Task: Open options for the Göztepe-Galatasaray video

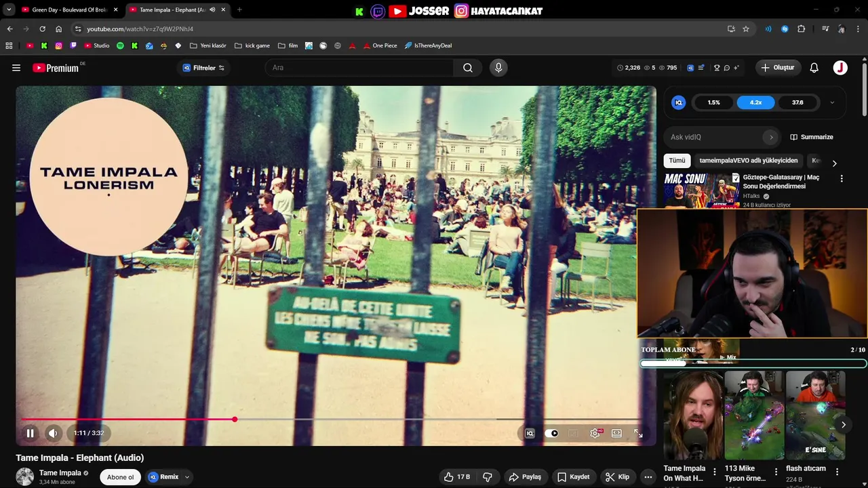Action: click(842, 178)
